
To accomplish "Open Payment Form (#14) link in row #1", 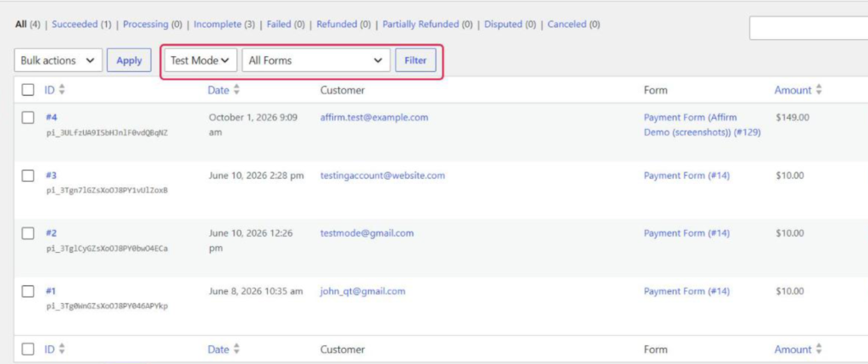I will 687,291.
